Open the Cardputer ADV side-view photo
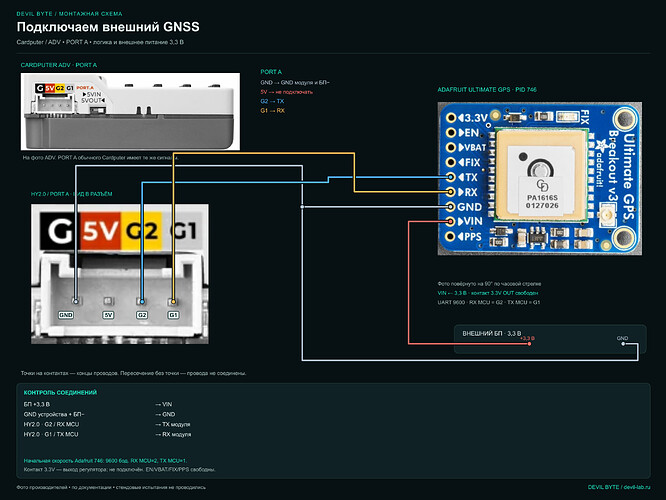666x500 pixels. [130, 111]
